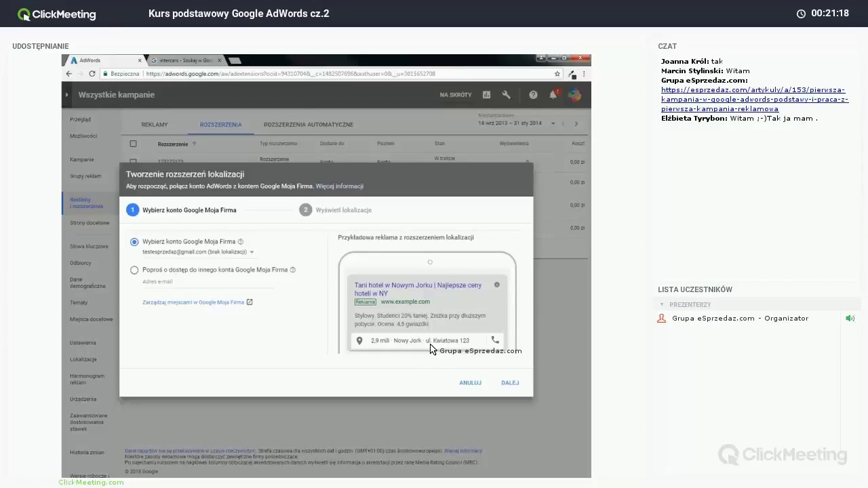Select Poproś o dostęp do innego konta radio
This screenshot has width=868, height=488.
pyautogui.click(x=134, y=270)
